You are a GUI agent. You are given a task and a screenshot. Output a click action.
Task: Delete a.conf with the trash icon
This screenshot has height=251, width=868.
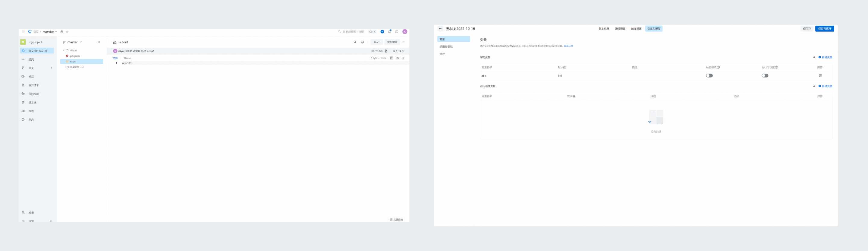[403, 58]
